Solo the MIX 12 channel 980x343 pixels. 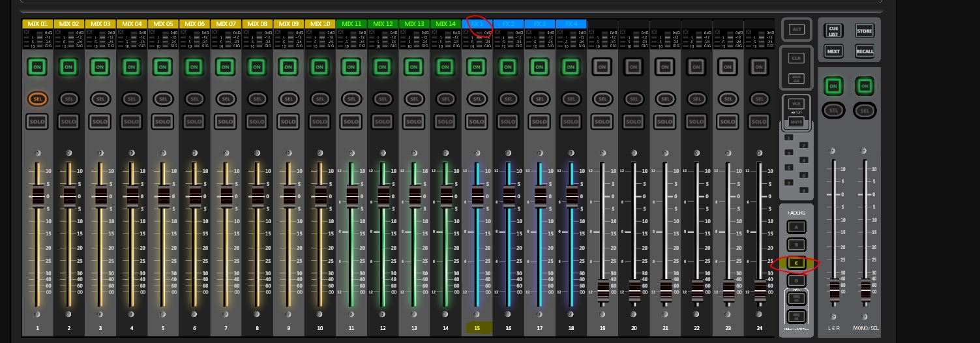[x=383, y=122]
